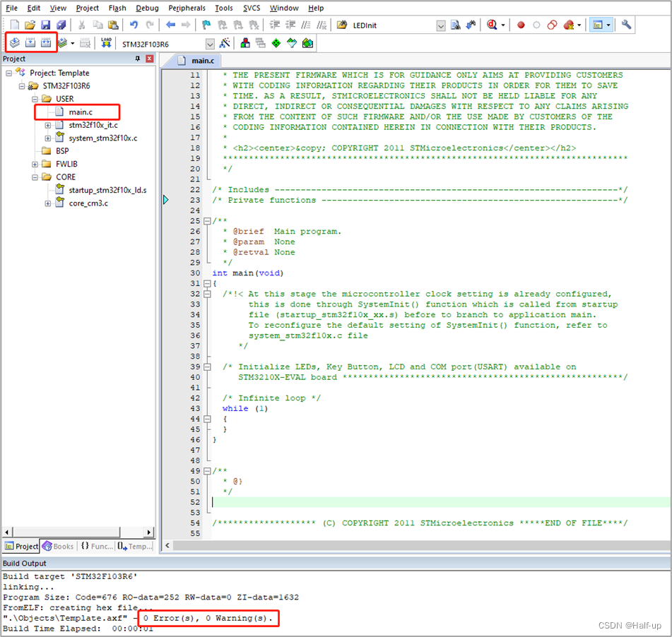
Task: Translate the current file
Action: 15,43
